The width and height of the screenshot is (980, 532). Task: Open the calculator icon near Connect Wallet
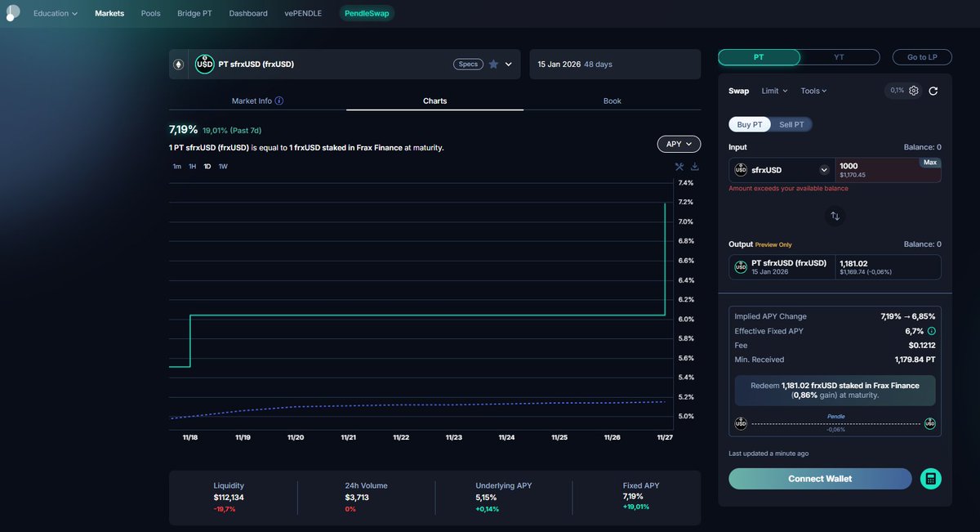pyautogui.click(x=931, y=478)
